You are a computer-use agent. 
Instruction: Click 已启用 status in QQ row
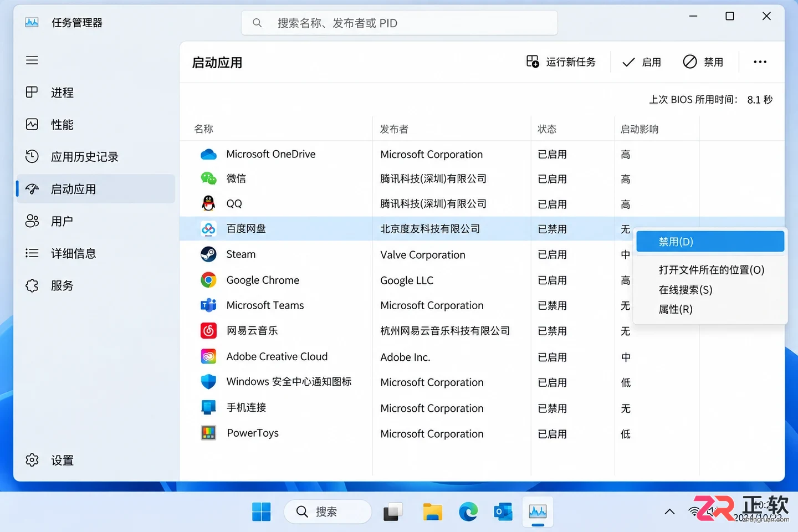pos(553,204)
